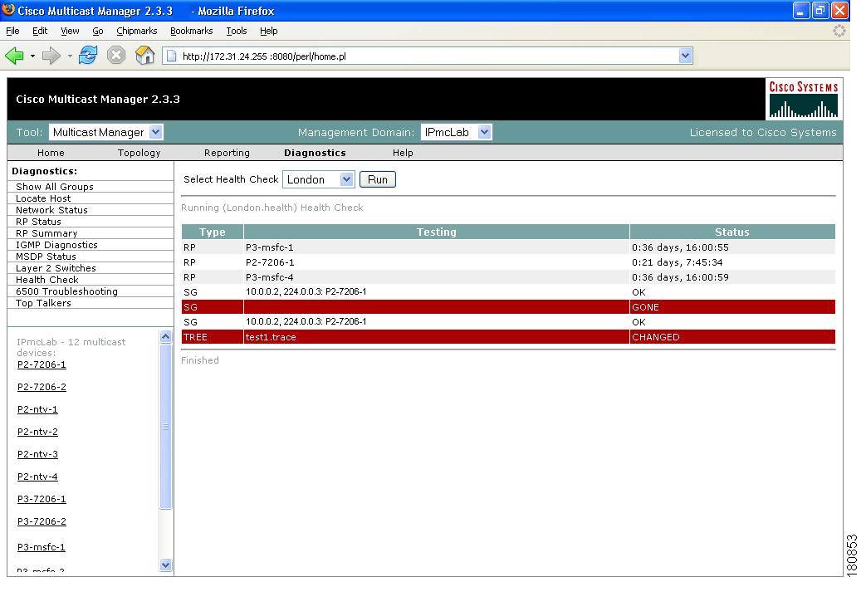Screen dimensions: 866x616
Task: Open the Forward history dropdown arrow
Action: pyautogui.click(x=70, y=56)
